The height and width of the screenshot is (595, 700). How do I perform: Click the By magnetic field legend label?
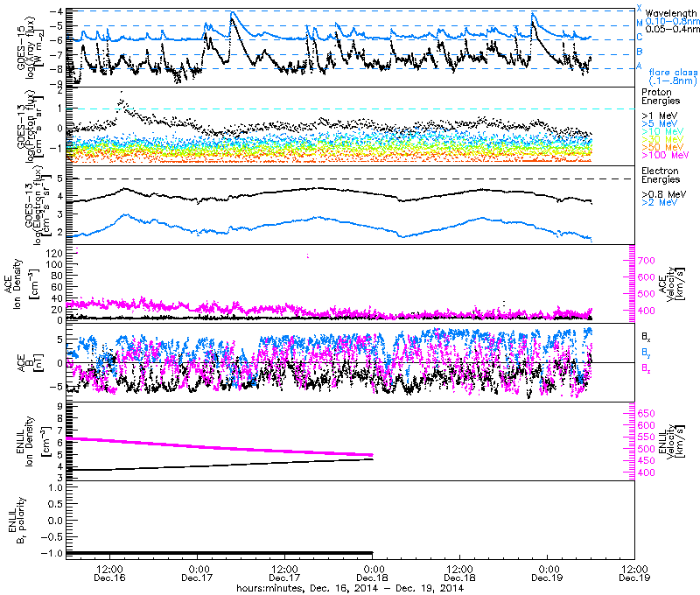point(646,352)
